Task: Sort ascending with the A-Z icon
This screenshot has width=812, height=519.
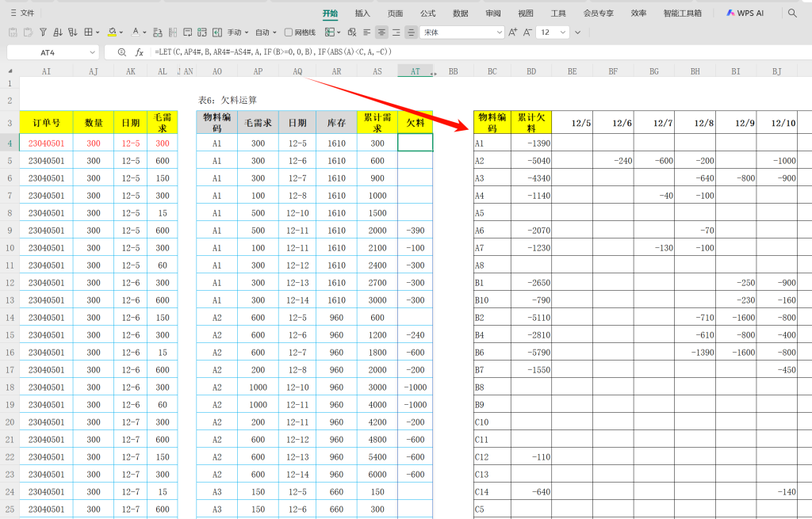Action: point(58,32)
